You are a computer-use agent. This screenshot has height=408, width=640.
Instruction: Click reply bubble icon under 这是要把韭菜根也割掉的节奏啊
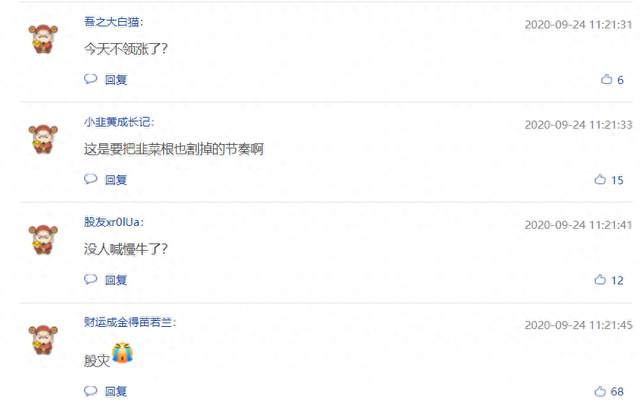point(91,179)
